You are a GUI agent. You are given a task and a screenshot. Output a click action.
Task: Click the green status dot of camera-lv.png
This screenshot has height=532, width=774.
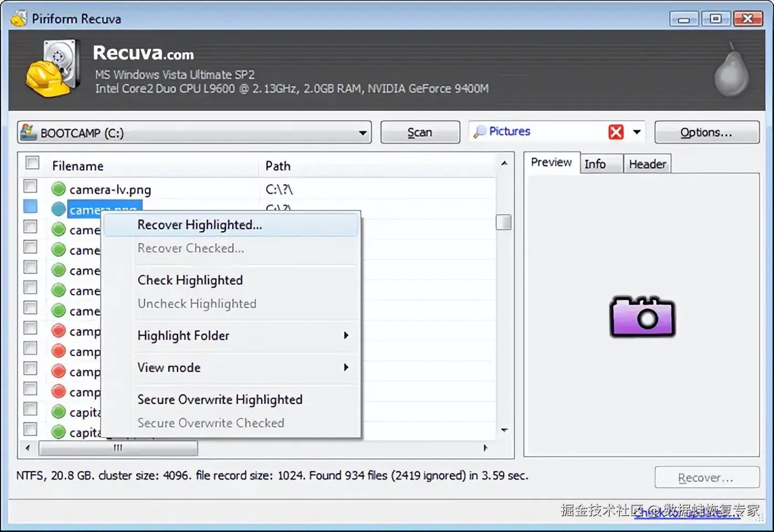59,189
